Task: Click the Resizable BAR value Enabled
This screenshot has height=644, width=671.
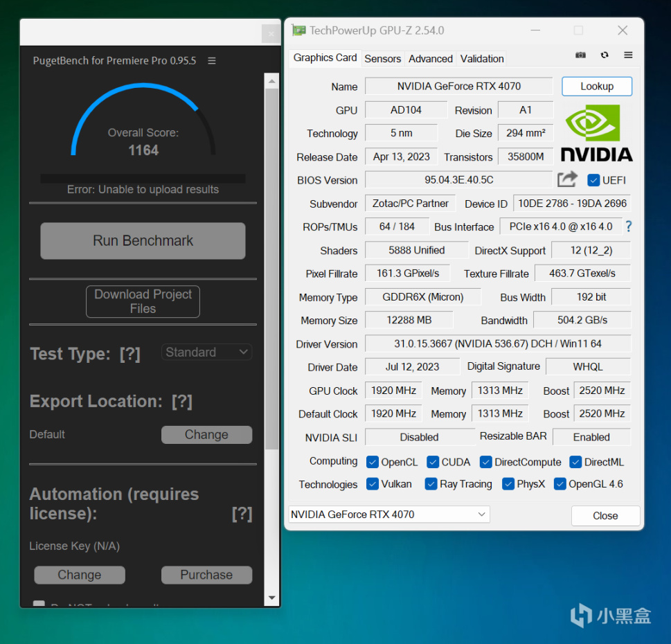Action: point(591,437)
